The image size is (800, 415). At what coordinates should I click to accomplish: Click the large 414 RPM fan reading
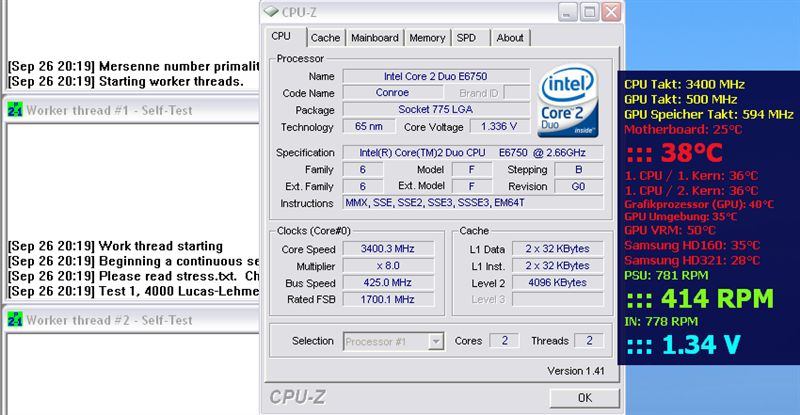click(700, 299)
